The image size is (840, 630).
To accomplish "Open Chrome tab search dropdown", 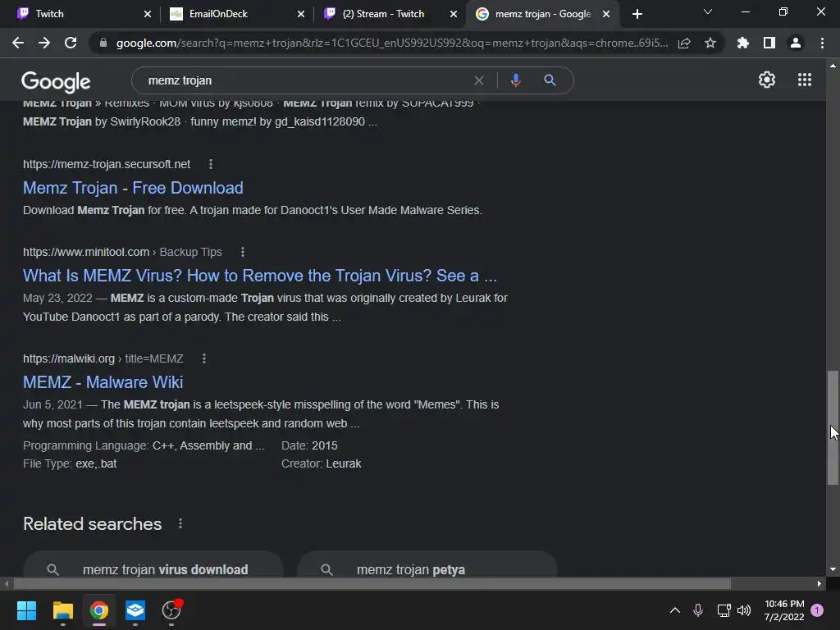I will (708, 12).
